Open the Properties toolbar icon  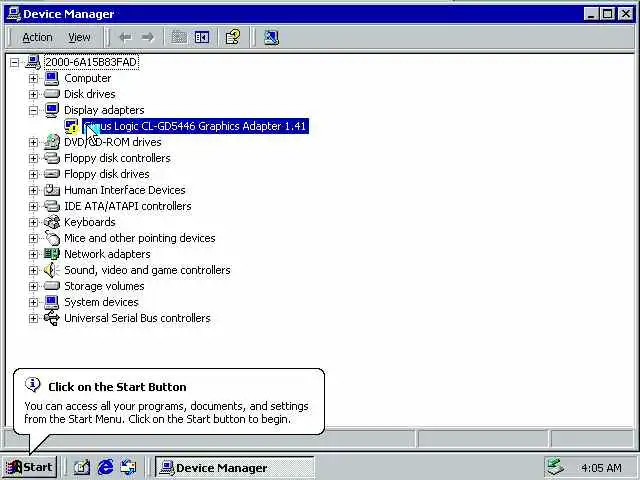pos(233,38)
